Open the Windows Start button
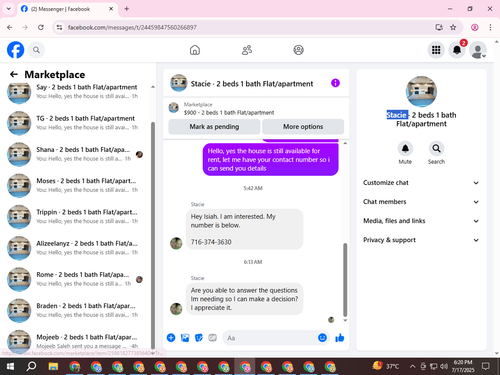 click(10, 367)
